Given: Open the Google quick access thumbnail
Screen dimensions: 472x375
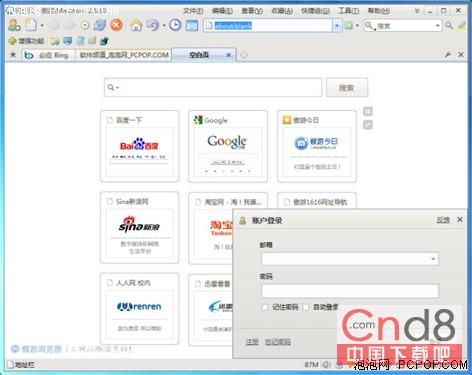Looking at the screenshot, I should pos(228,146).
